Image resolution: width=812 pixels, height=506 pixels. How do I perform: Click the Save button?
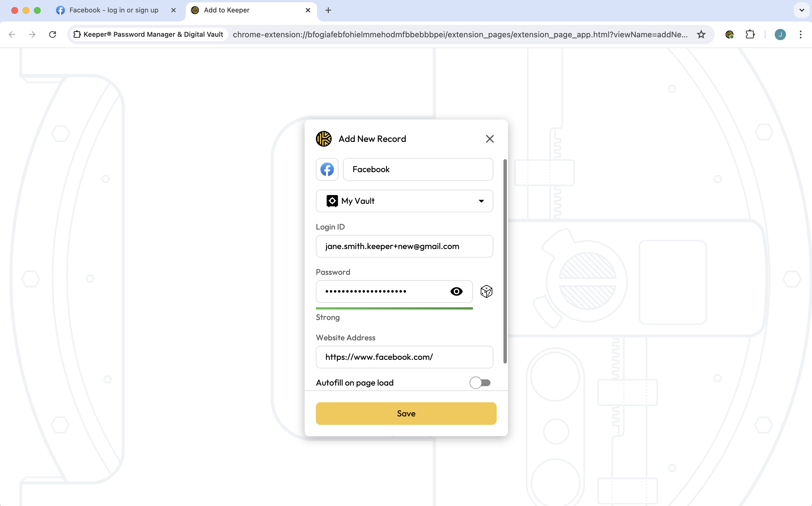click(406, 413)
